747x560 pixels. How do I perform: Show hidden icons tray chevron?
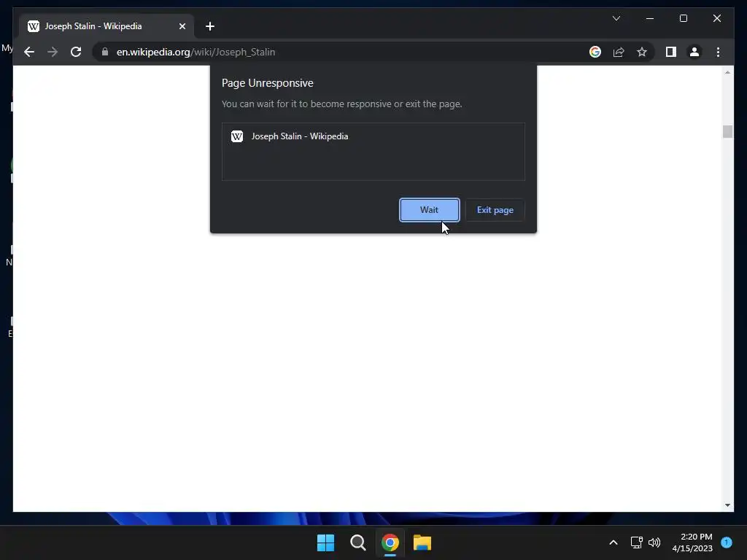tap(613, 542)
